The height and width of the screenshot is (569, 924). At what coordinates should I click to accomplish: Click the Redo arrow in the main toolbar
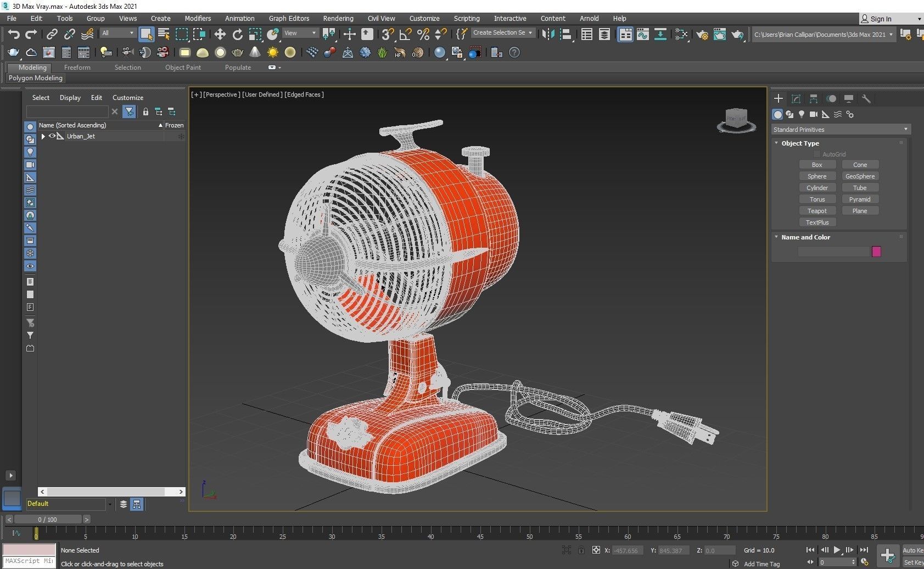click(x=31, y=35)
